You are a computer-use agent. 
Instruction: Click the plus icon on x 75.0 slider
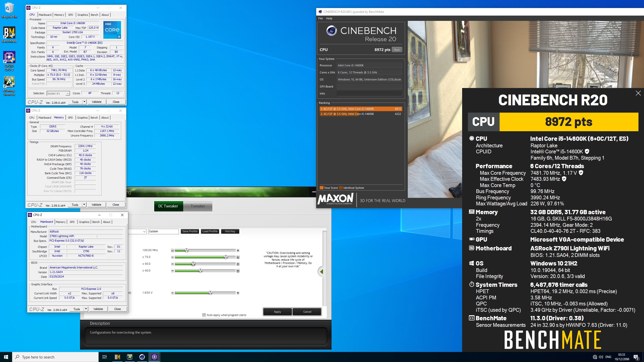click(x=238, y=257)
